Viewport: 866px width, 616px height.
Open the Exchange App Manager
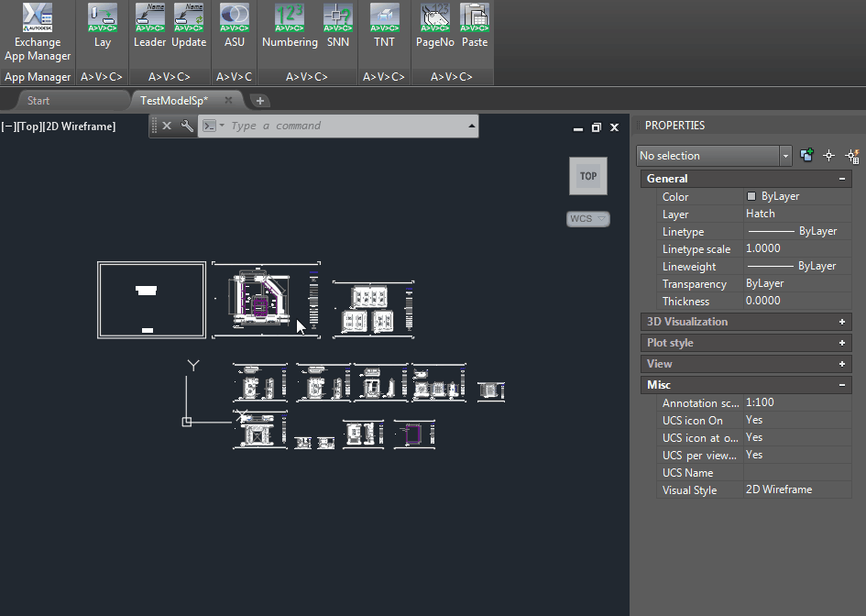coord(38,33)
